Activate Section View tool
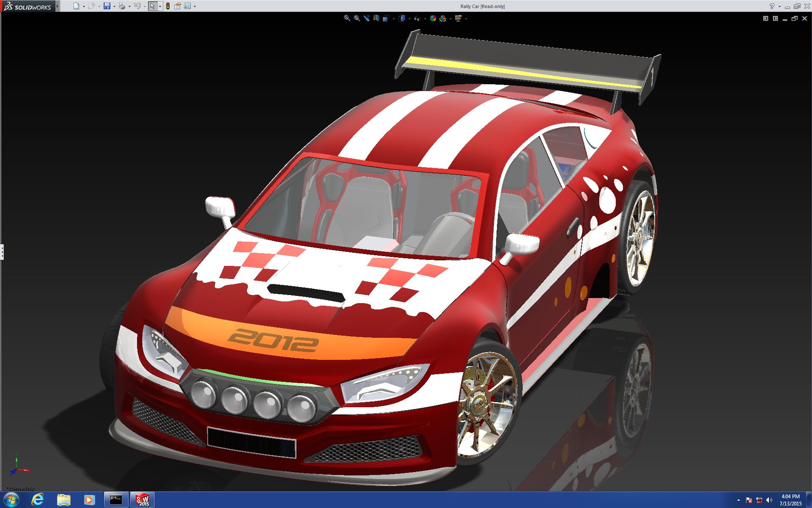The width and height of the screenshot is (812, 508). tap(376, 18)
